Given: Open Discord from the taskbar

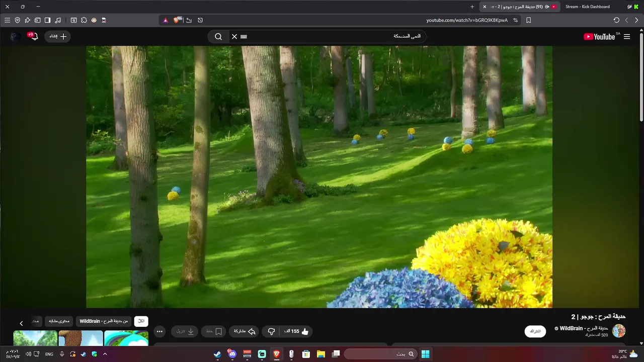Looking at the screenshot, I should (232, 354).
